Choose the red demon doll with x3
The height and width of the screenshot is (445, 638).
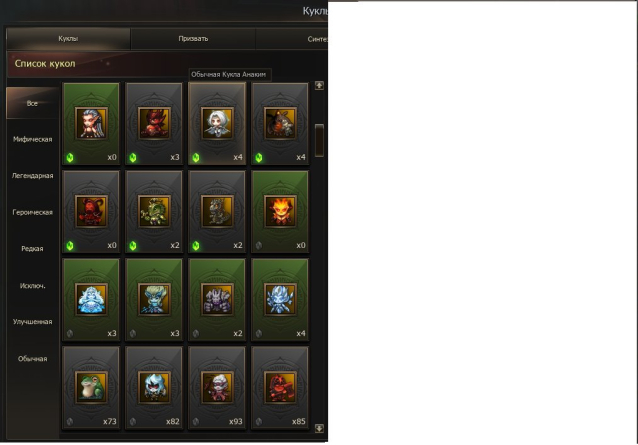tap(154, 124)
